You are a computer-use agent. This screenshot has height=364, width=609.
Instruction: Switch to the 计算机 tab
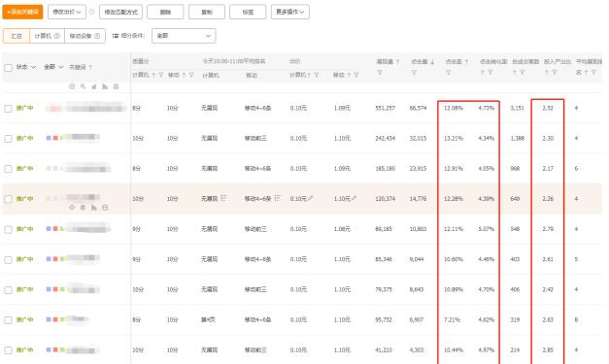pos(47,36)
